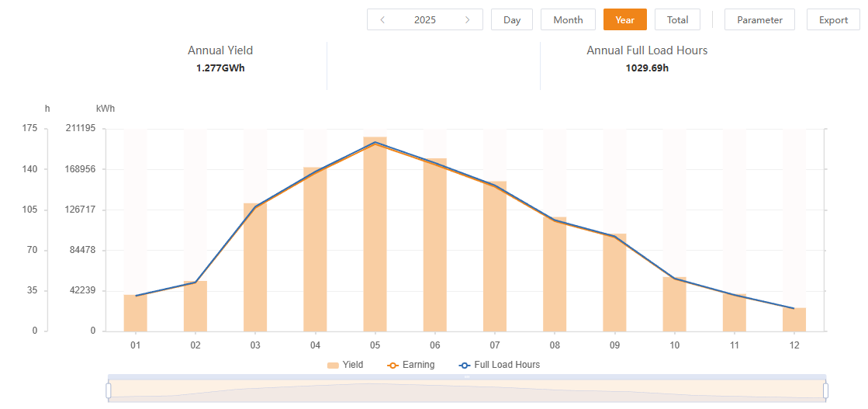Click the December yield bar
The width and height of the screenshot is (868, 409).
pyautogui.click(x=794, y=320)
